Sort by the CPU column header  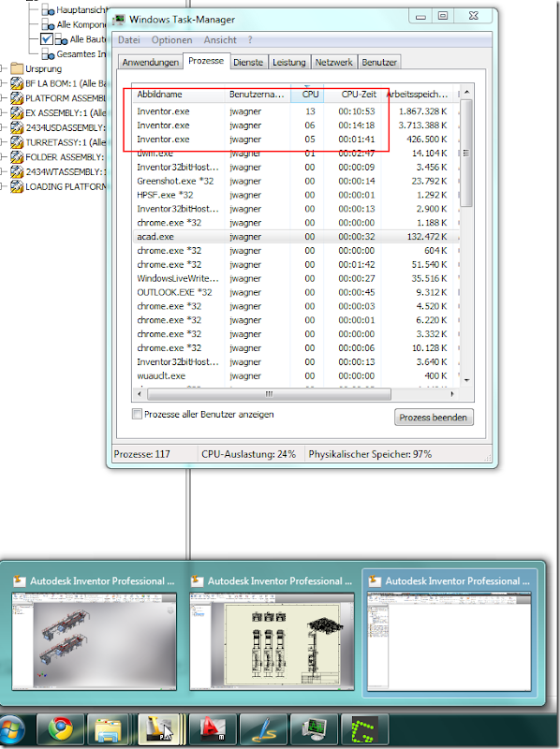click(x=307, y=95)
